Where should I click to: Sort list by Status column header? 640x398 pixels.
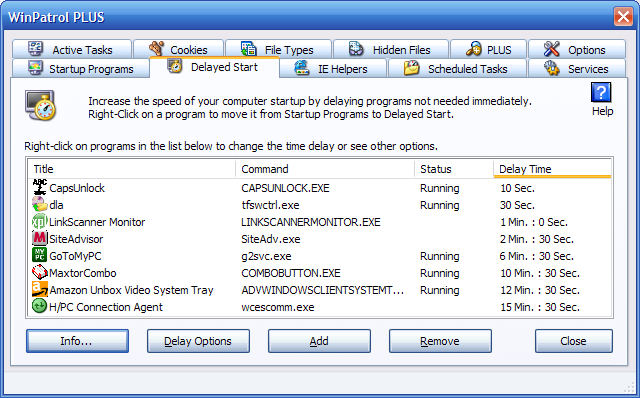tap(454, 169)
